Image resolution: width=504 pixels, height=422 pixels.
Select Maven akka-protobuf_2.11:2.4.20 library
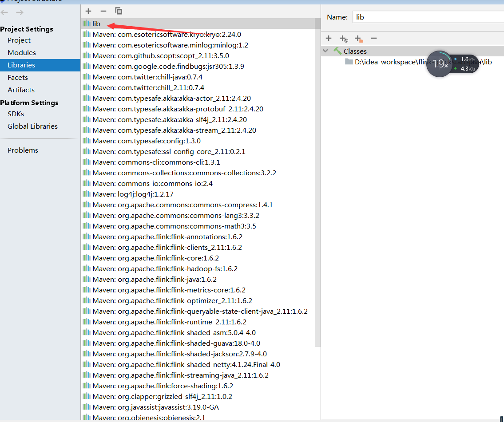(x=198, y=109)
